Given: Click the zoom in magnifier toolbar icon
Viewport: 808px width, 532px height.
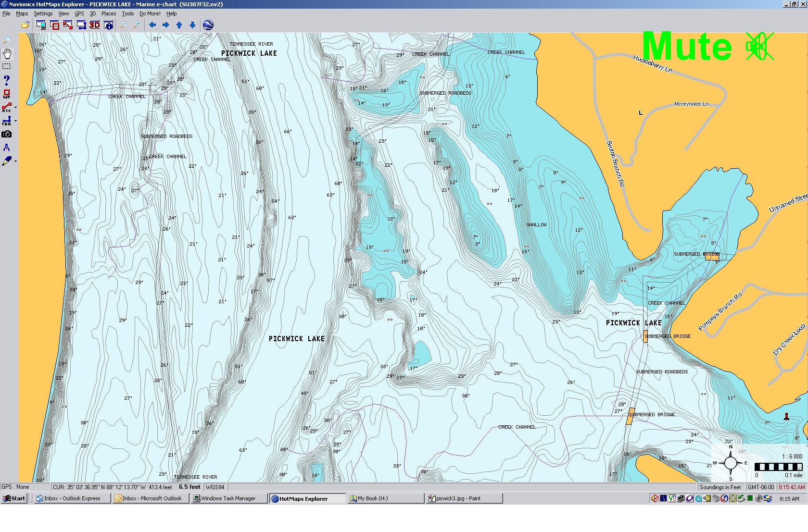Looking at the screenshot, I should point(137,25).
